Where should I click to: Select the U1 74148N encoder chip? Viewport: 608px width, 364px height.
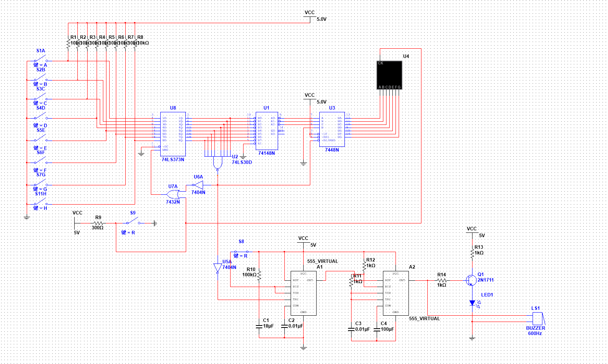click(x=267, y=131)
